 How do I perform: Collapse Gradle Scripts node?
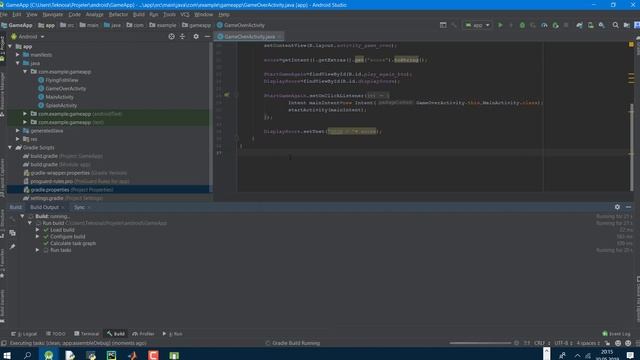tap(10, 148)
